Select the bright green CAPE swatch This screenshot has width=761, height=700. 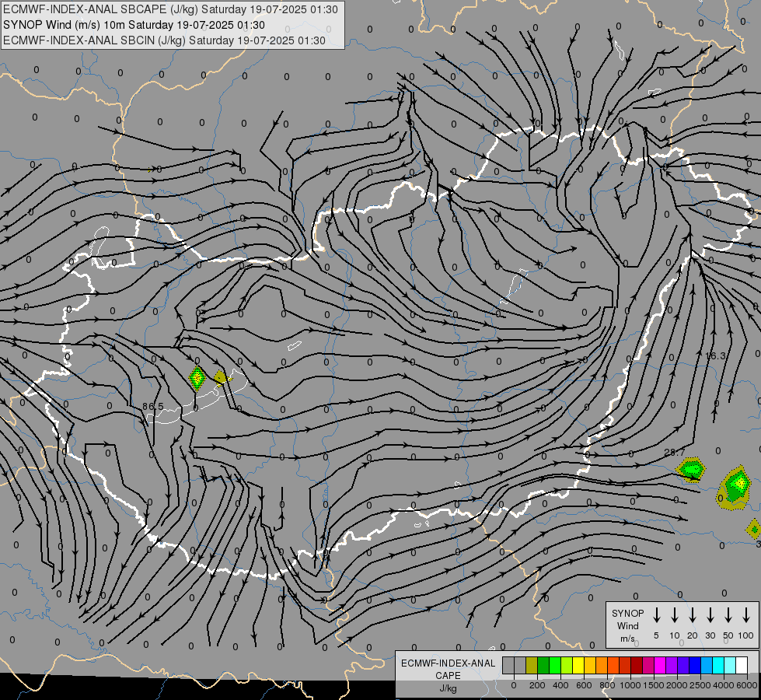pyautogui.click(x=555, y=666)
